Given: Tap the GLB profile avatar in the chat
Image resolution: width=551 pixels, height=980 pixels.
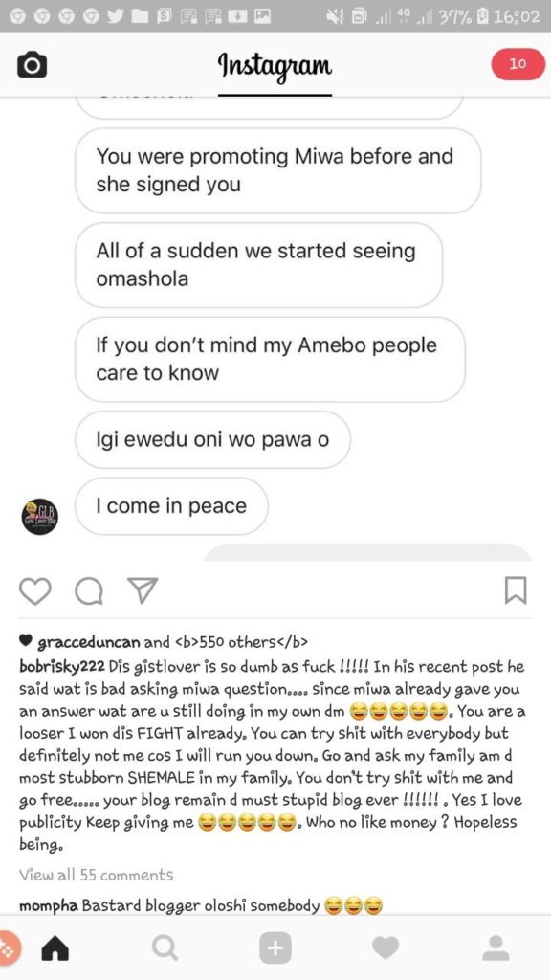Looking at the screenshot, I should tap(40, 516).
